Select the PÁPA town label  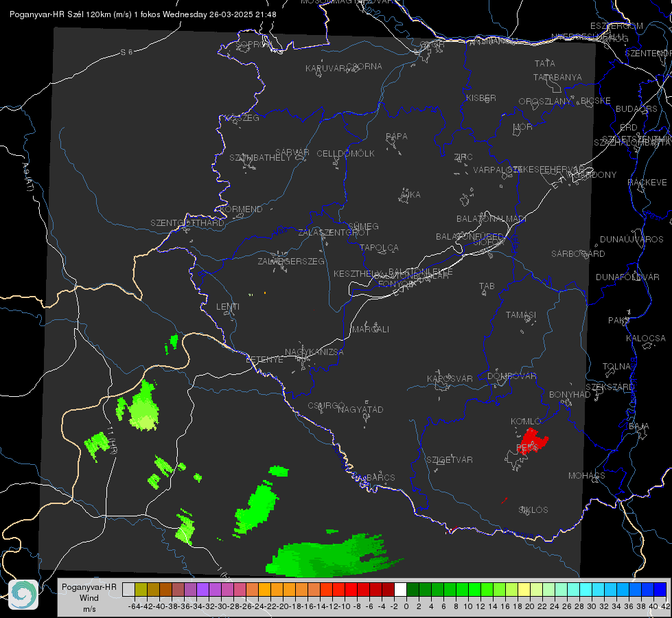[x=397, y=137]
